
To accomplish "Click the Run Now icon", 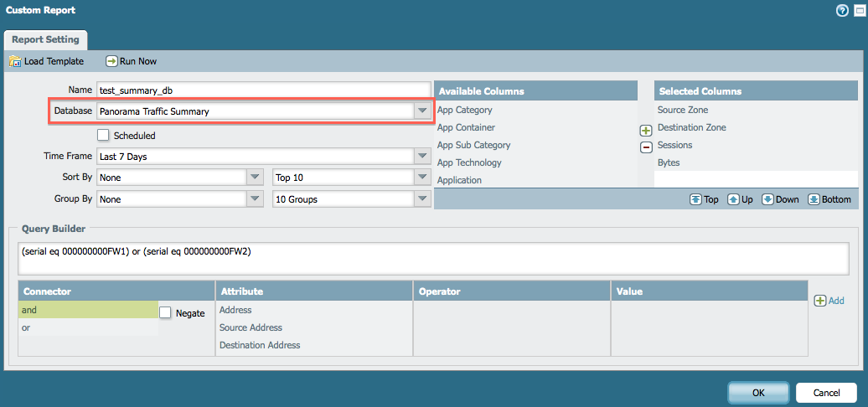I will (111, 61).
